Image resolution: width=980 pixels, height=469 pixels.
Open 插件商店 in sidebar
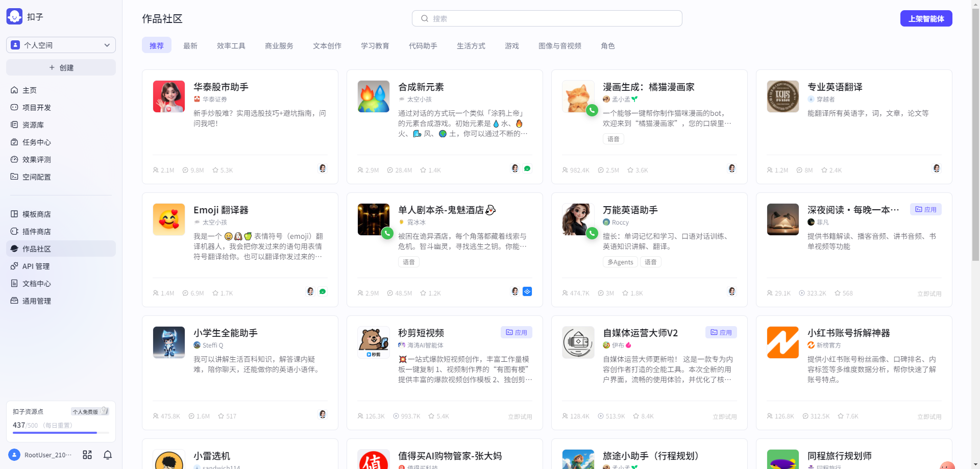pos(61,231)
